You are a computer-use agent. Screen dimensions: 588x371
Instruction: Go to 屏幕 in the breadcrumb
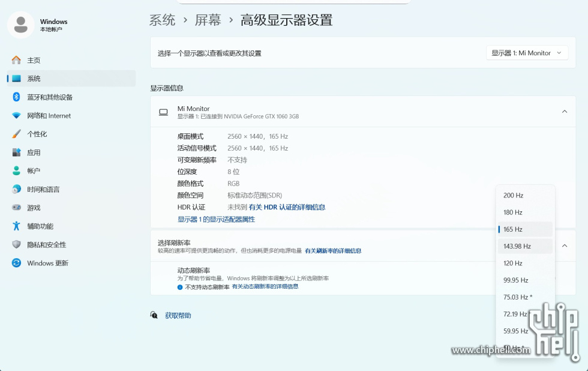coord(208,20)
